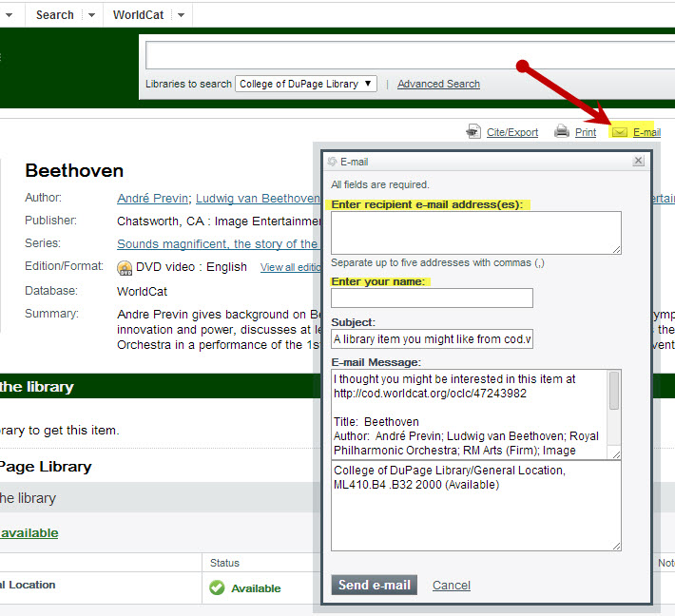Open the Libraries to search dropdown
Image resolution: width=675 pixels, height=616 pixels.
pos(305,84)
